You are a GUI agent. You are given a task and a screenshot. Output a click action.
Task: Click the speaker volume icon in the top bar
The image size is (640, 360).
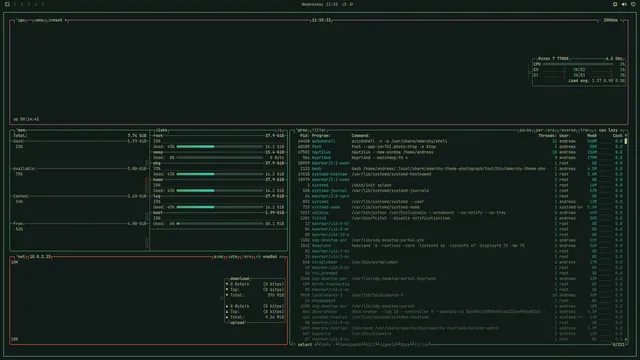(624, 4)
